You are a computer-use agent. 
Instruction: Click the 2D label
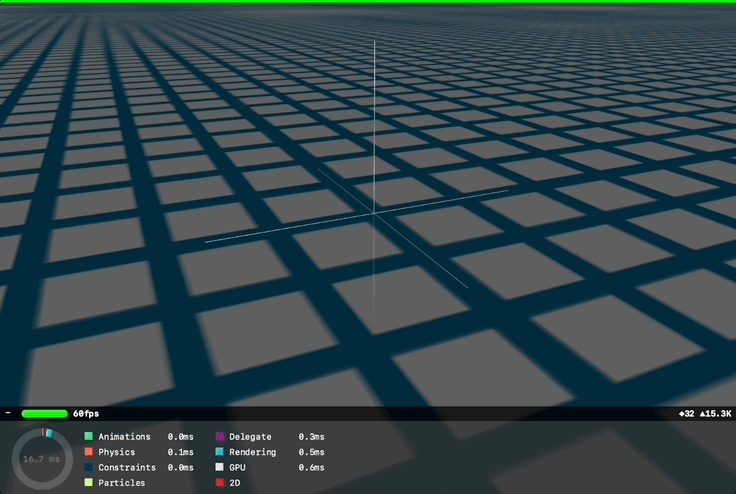(235, 483)
